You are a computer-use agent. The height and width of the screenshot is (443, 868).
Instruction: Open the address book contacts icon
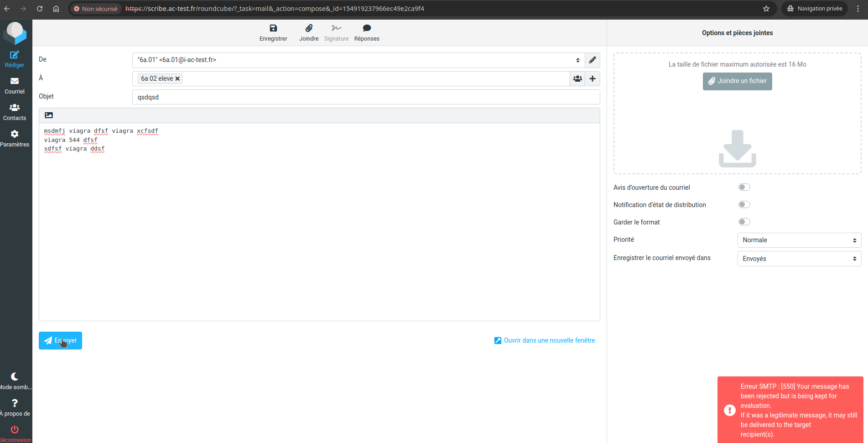577,78
